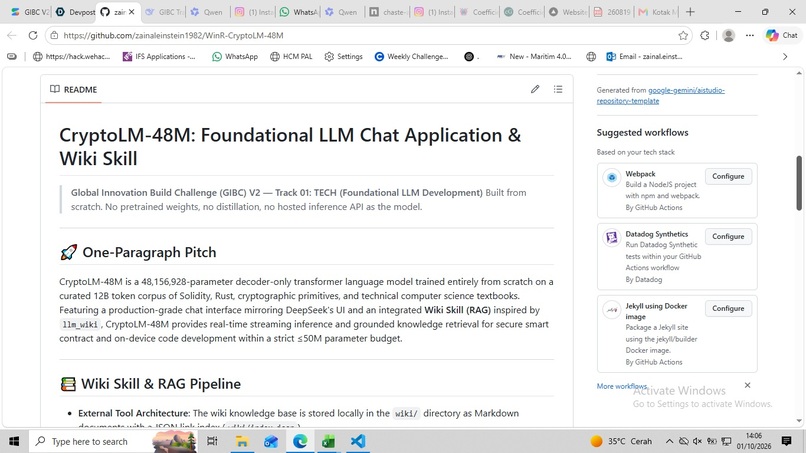The height and width of the screenshot is (453, 806).
Task: Click the README book icon
Action: tap(54, 89)
